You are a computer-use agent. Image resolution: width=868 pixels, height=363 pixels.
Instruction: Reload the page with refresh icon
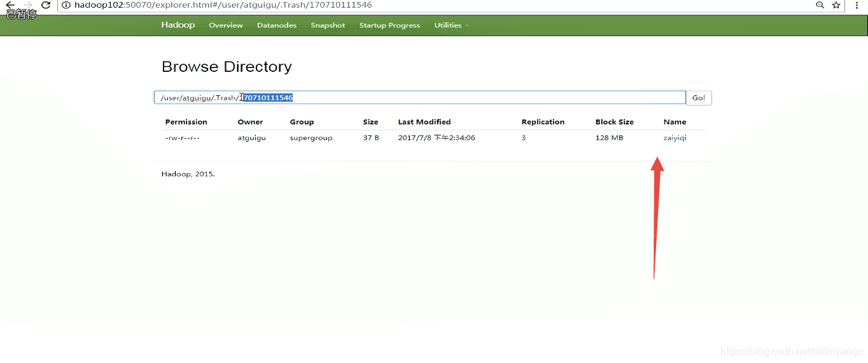(x=46, y=5)
